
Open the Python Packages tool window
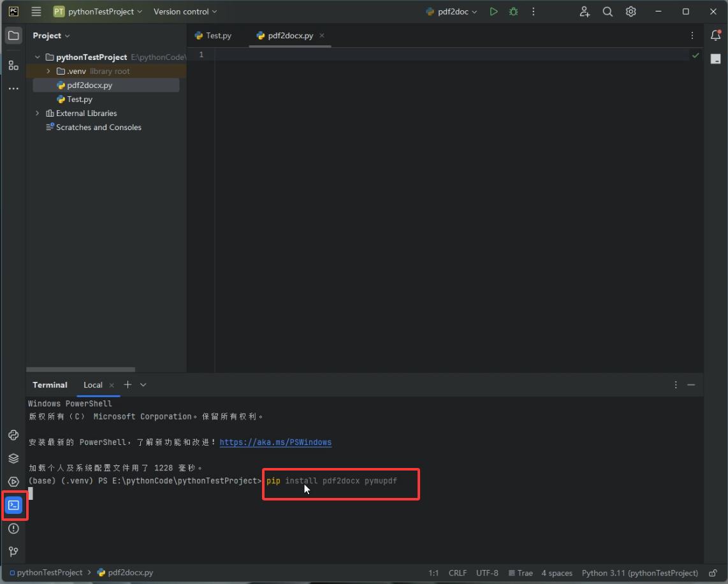(x=13, y=458)
